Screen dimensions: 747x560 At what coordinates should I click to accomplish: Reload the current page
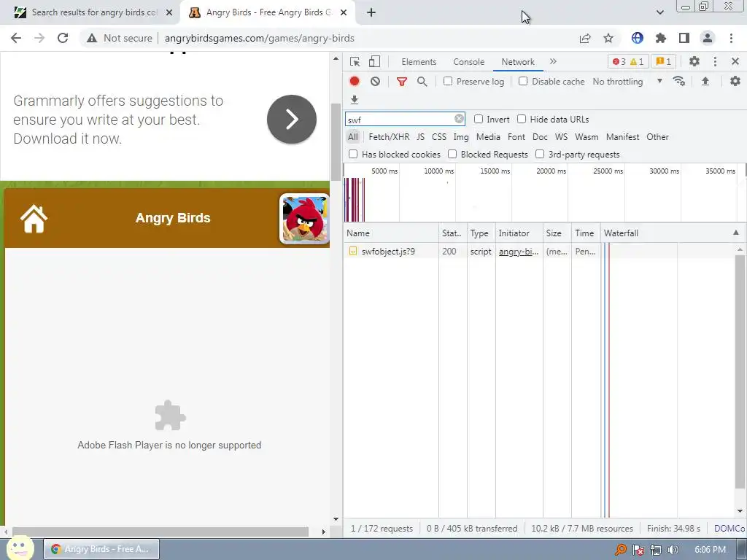(63, 38)
